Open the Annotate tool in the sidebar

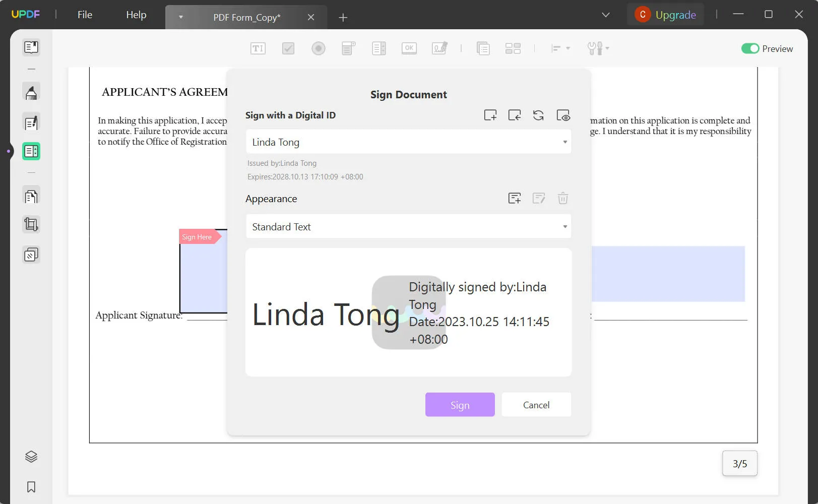click(31, 92)
